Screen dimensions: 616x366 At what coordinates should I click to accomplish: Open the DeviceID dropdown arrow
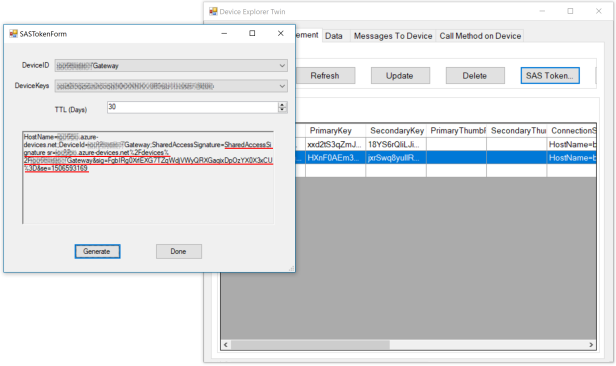coord(282,66)
